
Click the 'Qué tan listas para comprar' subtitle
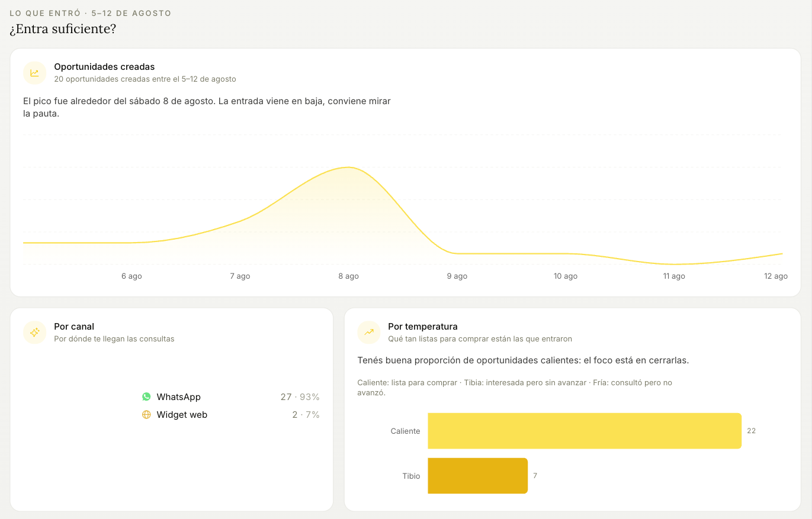(480, 339)
